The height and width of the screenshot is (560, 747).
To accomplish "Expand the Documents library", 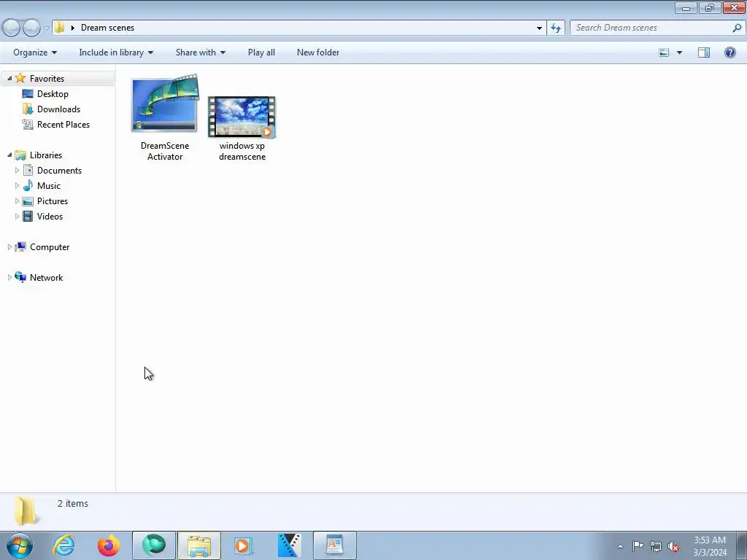I will [18, 170].
